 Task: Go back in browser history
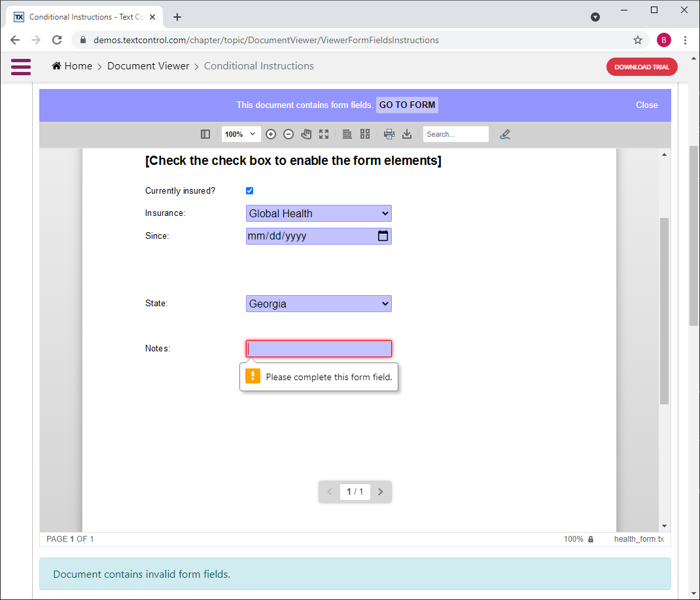click(15, 40)
